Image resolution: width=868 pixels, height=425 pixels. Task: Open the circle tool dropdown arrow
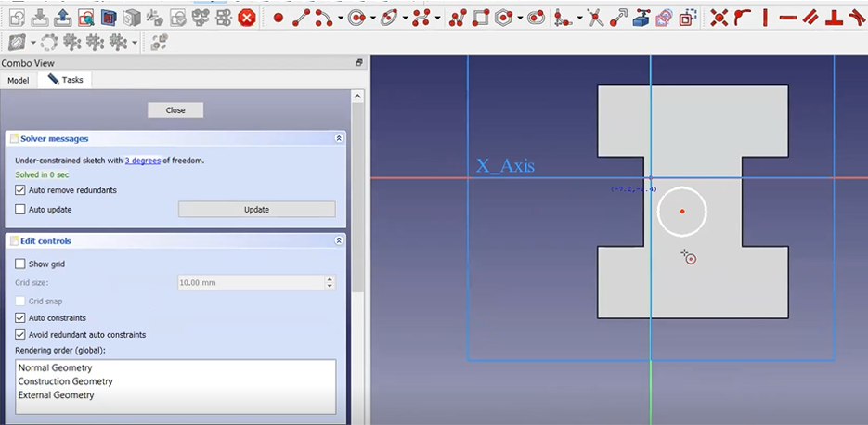[372, 19]
